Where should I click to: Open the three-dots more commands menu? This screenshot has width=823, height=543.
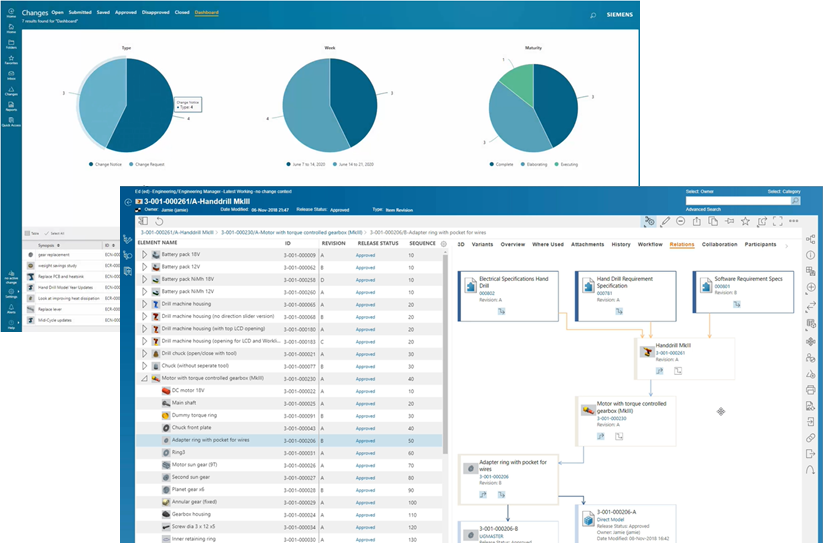tap(794, 221)
